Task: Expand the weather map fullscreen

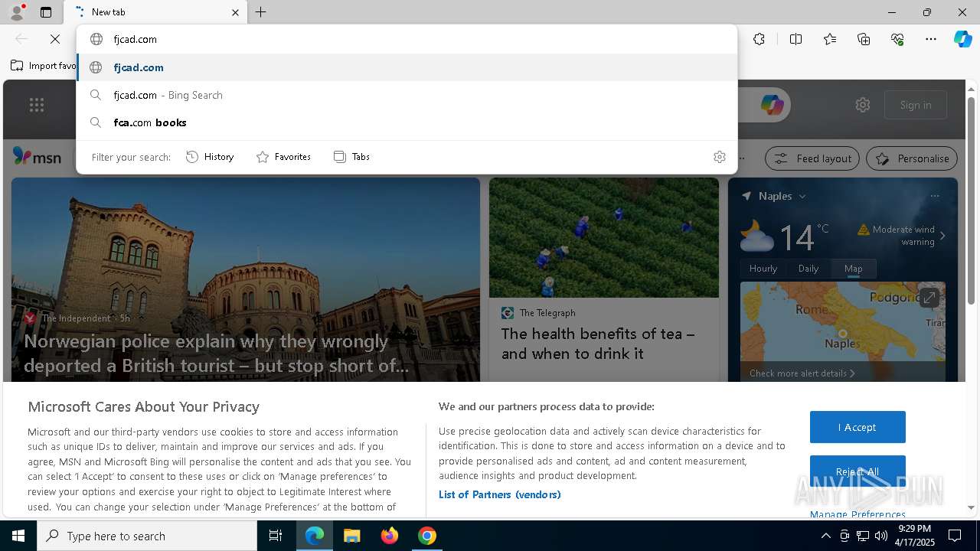Action: pos(929,298)
